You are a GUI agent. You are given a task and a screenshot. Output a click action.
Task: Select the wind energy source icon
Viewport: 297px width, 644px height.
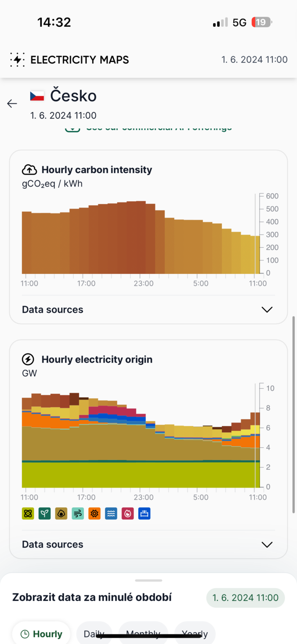(78, 513)
